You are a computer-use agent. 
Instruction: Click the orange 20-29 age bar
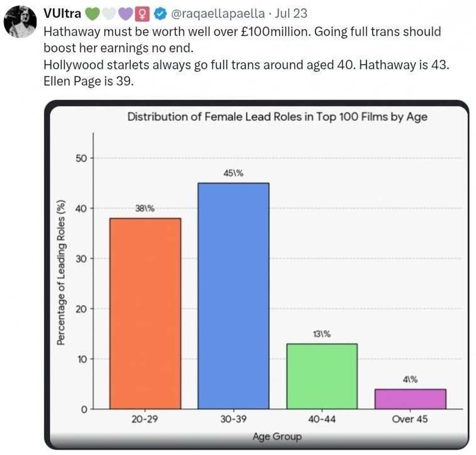coord(145,314)
